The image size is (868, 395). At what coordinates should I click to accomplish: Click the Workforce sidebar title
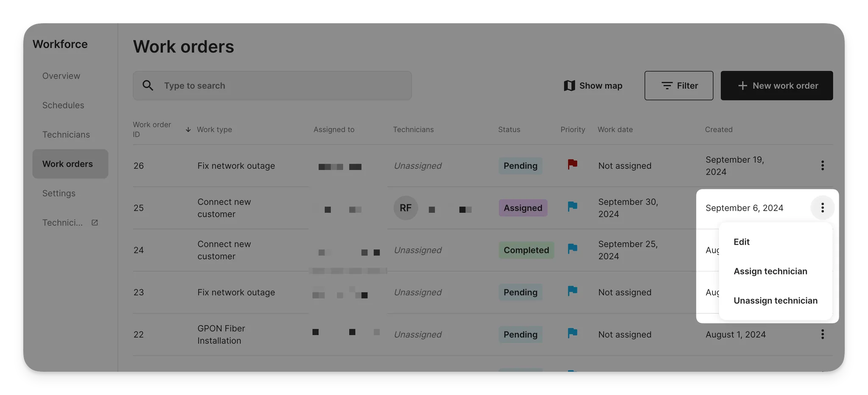[x=60, y=44]
